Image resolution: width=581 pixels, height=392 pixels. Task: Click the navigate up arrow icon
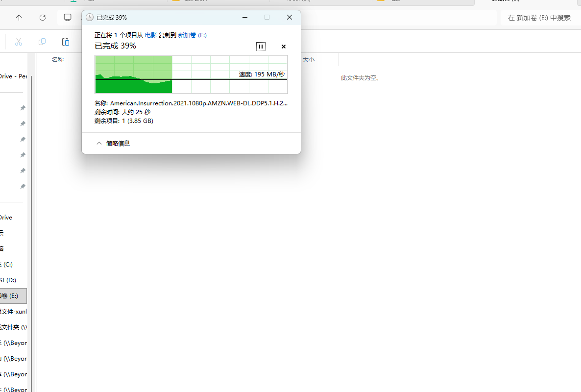(19, 17)
